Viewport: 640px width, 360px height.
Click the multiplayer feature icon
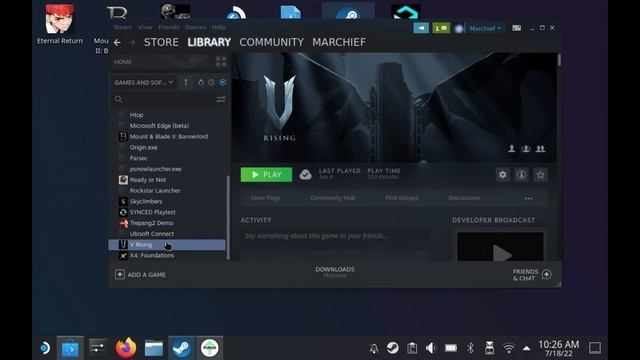pos(540,149)
